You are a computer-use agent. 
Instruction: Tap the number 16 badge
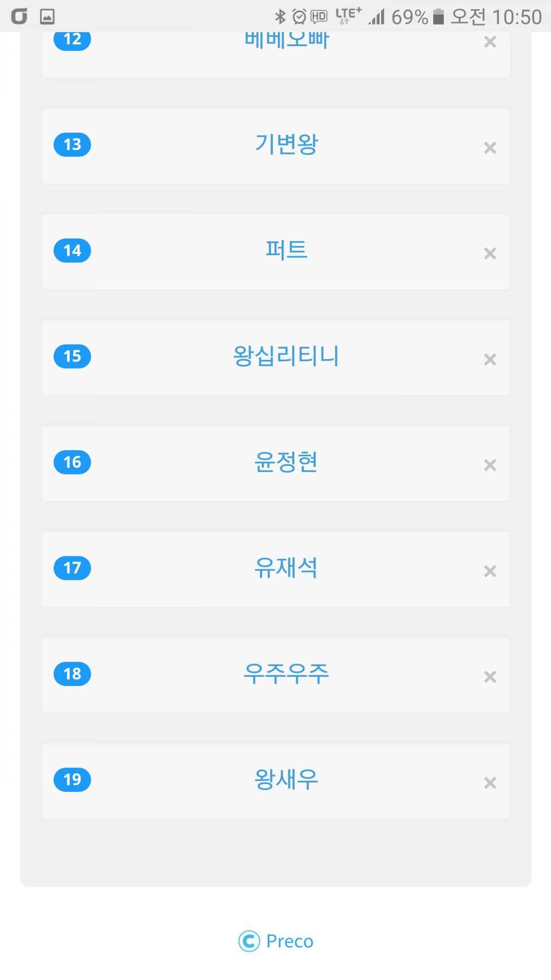tap(72, 462)
